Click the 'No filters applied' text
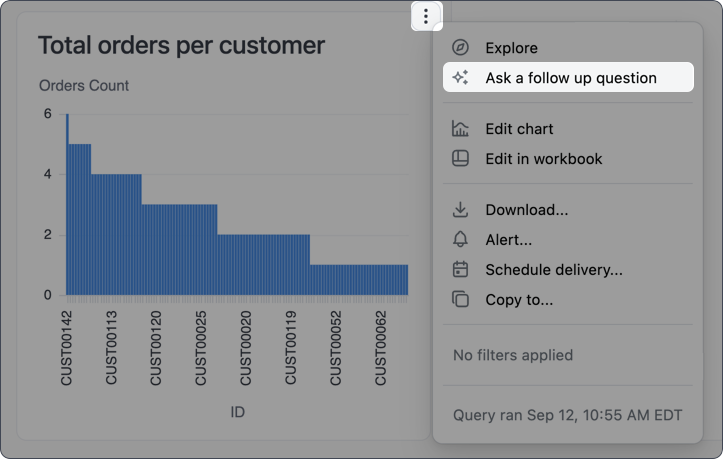Viewport: 723px width, 459px height. pos(513,355)
